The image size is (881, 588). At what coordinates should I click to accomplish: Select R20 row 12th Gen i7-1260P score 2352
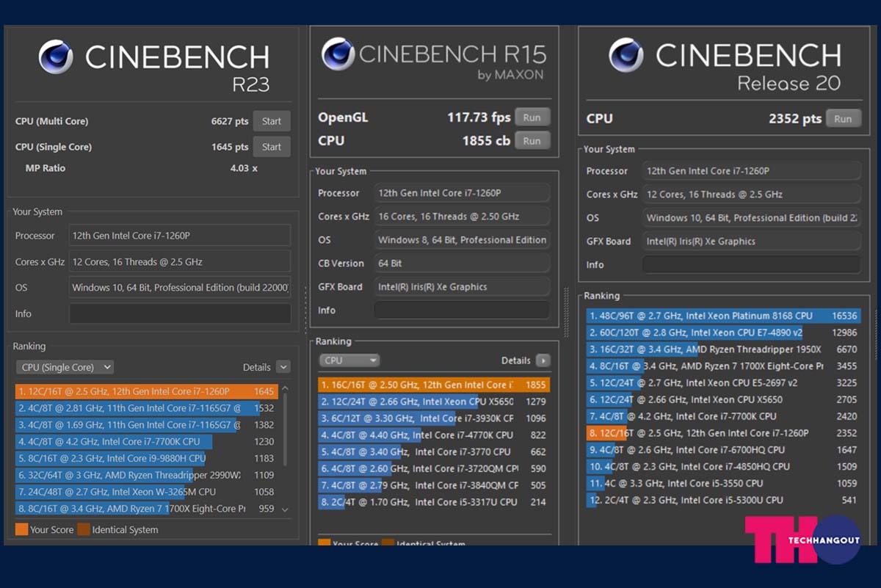pyautogui.click(x=724, y=433)
